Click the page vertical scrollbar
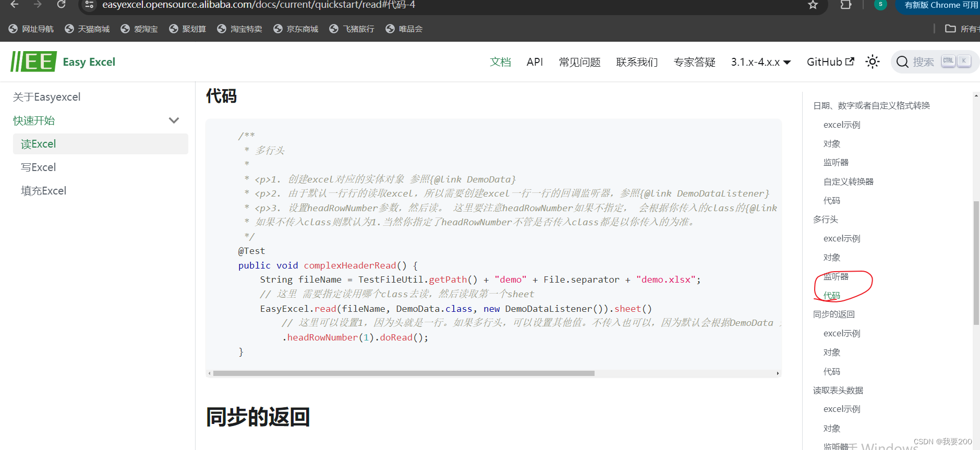This screenshot has width=980, height=450. coord(976,263)
